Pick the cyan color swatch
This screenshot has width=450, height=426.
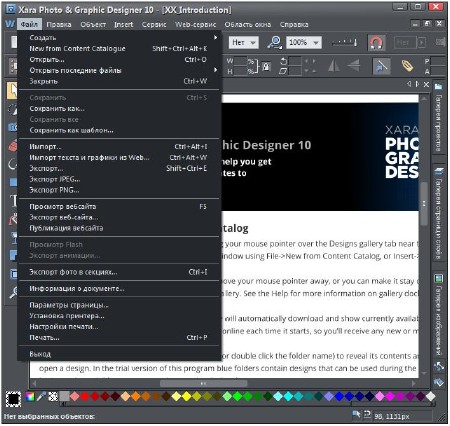(288, 396)
